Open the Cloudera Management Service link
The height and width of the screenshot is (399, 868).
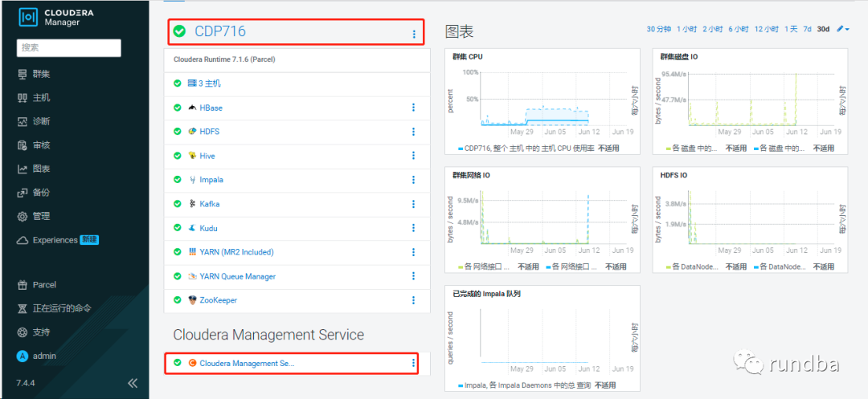tap(247, 363)
